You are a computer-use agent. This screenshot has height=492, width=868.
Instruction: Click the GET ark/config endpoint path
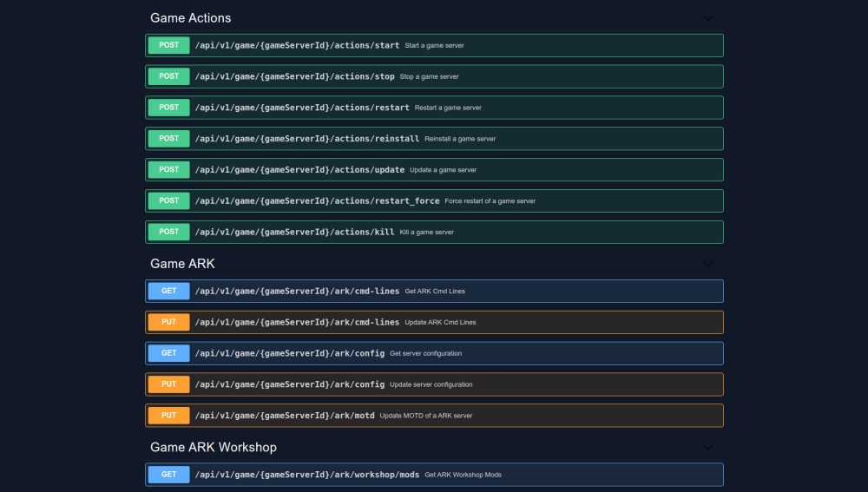click(289, 353)
